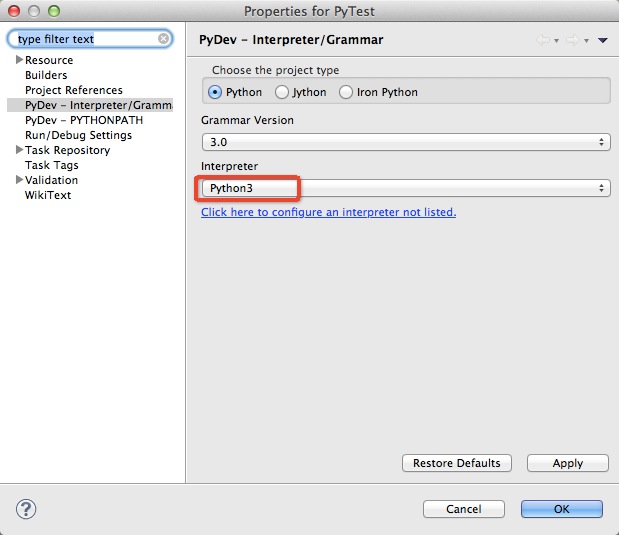Expand the Task Repository tree node
Image resolution: width=619 pixels, height=535 pixels.
click(x=19, y=150)
